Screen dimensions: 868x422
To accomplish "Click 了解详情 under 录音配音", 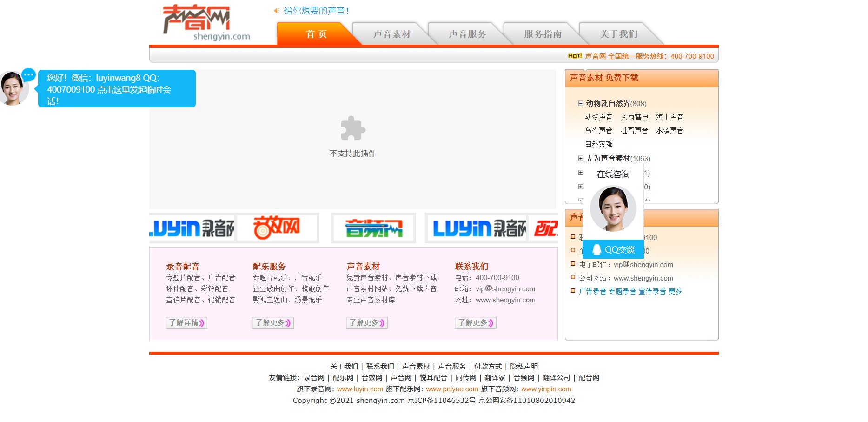I will (x=186, y=322).
